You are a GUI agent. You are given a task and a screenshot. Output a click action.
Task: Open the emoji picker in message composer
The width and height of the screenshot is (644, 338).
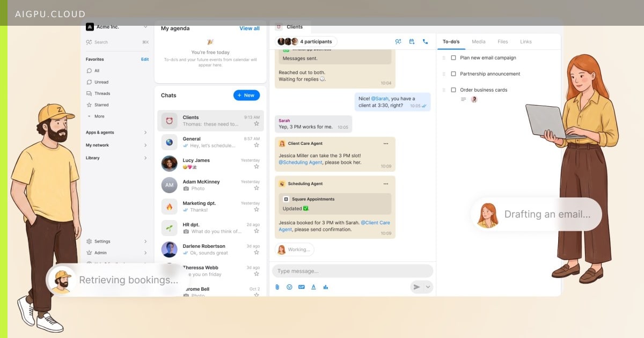pos(289,287)
